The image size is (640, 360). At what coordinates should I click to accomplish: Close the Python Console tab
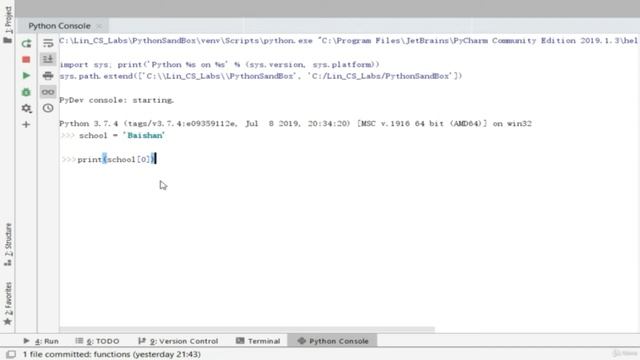click(99, 26)
